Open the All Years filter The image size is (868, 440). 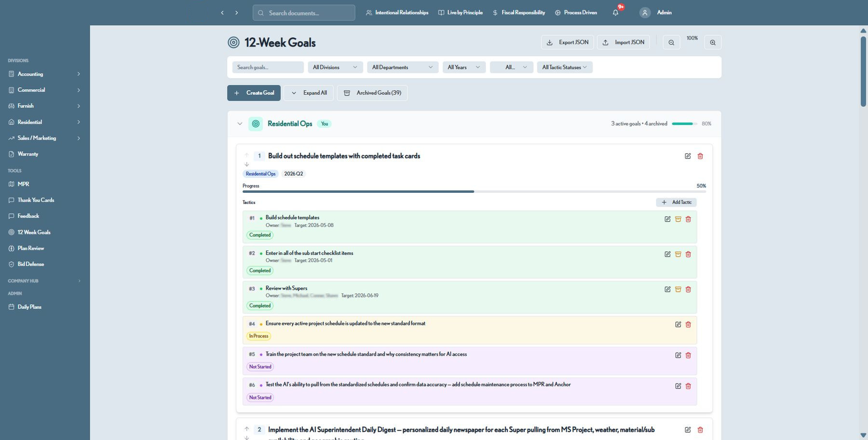pyautogui.click(x=464, y=67)
